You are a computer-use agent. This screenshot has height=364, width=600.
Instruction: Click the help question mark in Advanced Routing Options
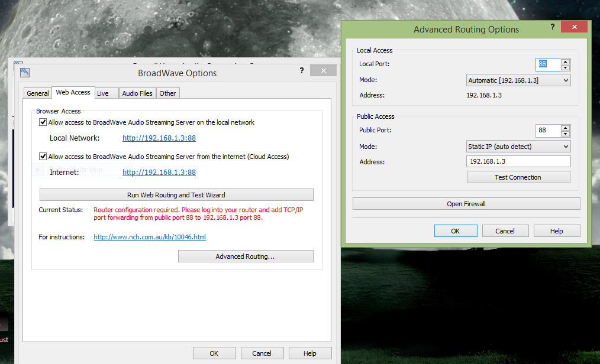point(553,27)
